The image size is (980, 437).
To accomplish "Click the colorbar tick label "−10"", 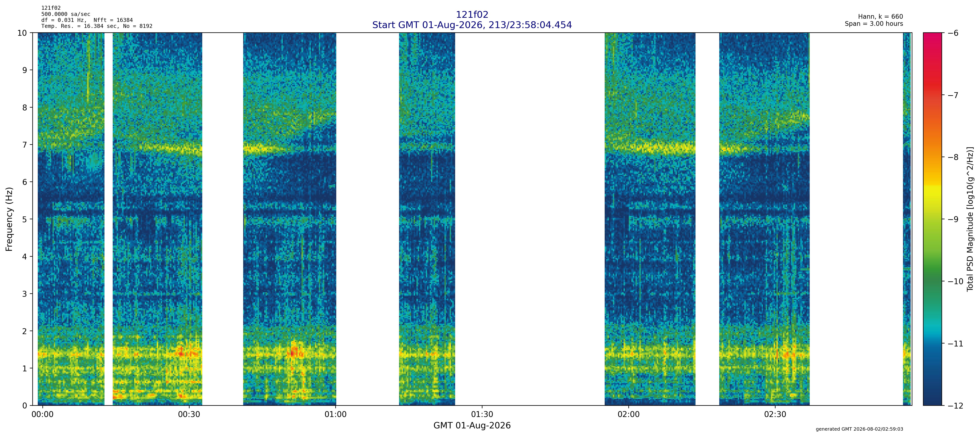I will [x=955, y=281].
